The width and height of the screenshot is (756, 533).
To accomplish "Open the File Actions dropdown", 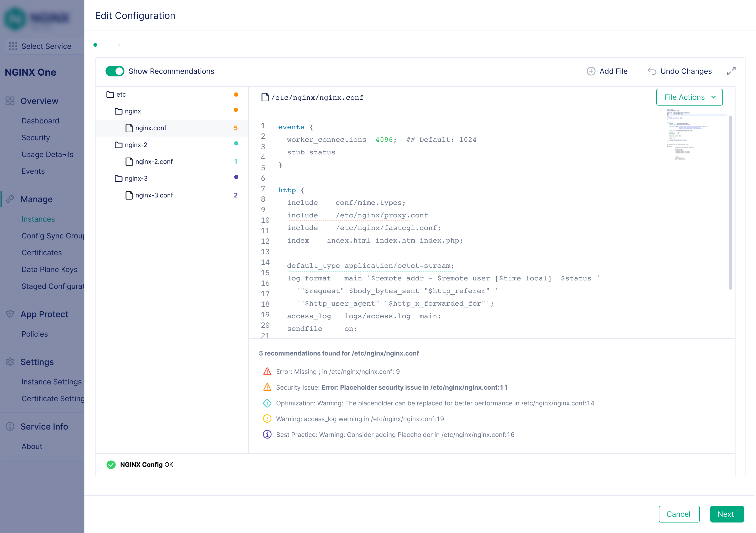I will click(x=689, y=97).
